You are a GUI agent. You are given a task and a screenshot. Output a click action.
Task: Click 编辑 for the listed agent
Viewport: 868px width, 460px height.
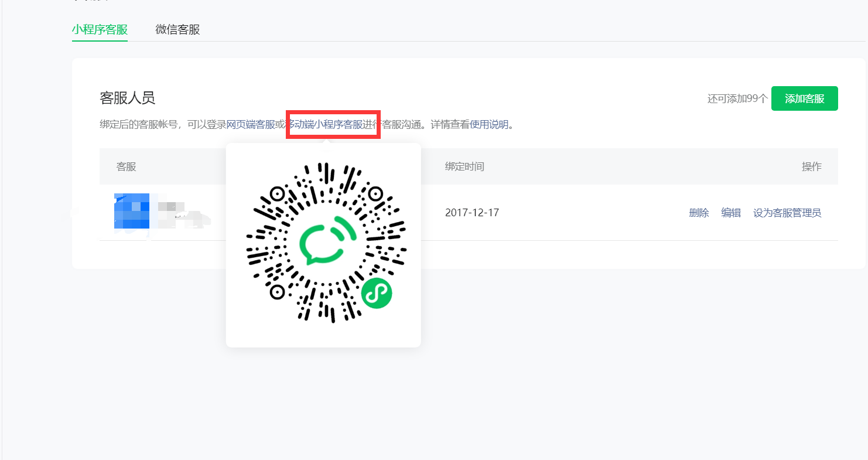(731, 213)
